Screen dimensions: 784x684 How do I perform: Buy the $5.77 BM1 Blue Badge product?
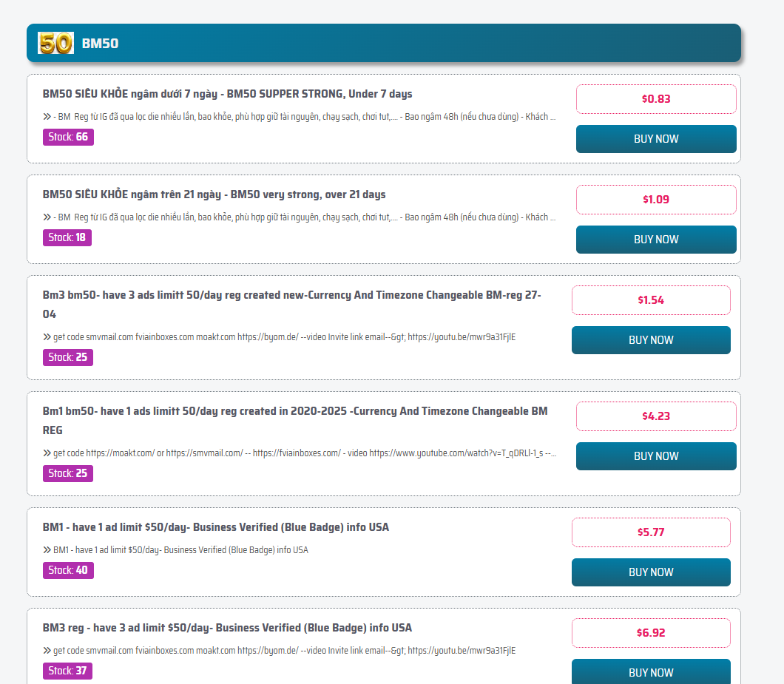[x=651, y=572]
